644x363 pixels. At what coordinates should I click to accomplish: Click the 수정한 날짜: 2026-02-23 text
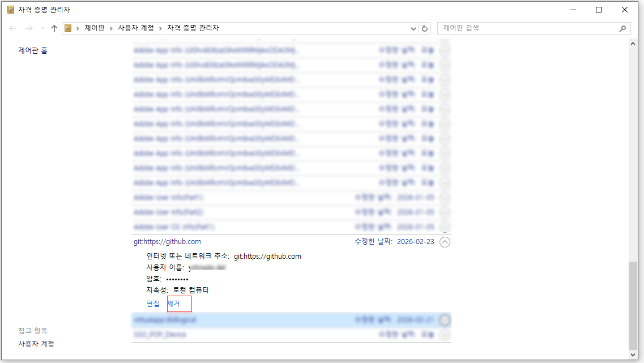click(x=394, y=241)
